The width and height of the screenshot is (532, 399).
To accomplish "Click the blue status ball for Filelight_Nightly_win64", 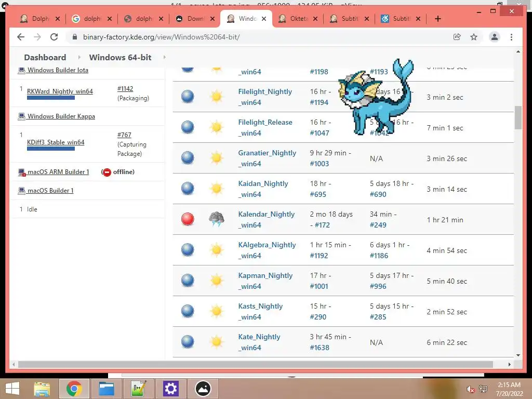I will pos(188,97).
